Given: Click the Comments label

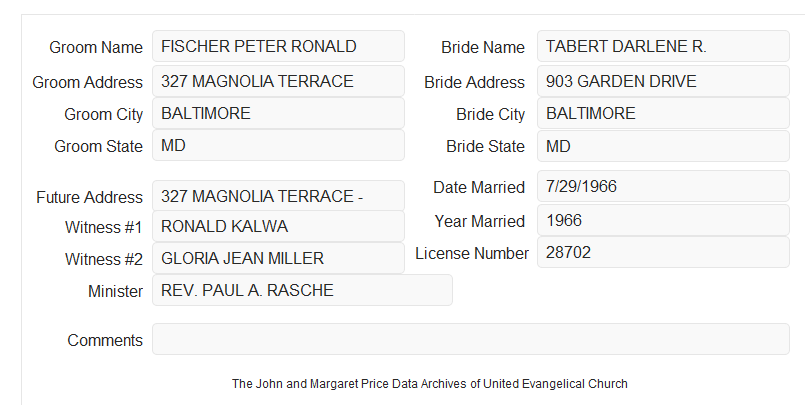Looking at the screenshot, I should 105,340.
